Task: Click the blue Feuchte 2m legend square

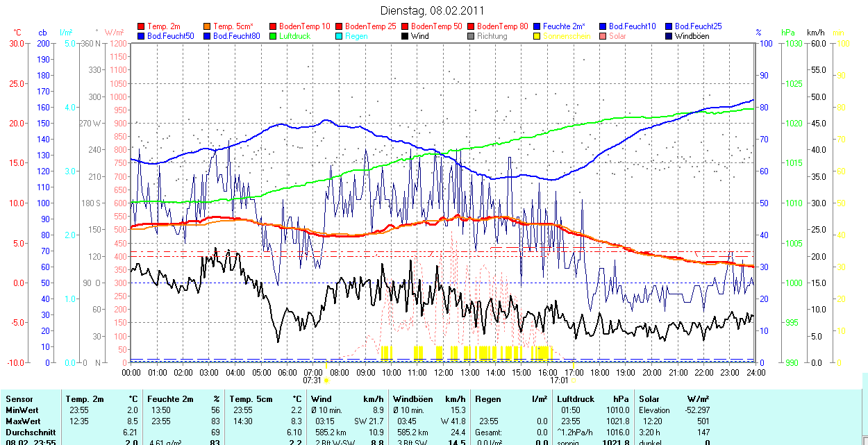Action: (x=537, y=26)
